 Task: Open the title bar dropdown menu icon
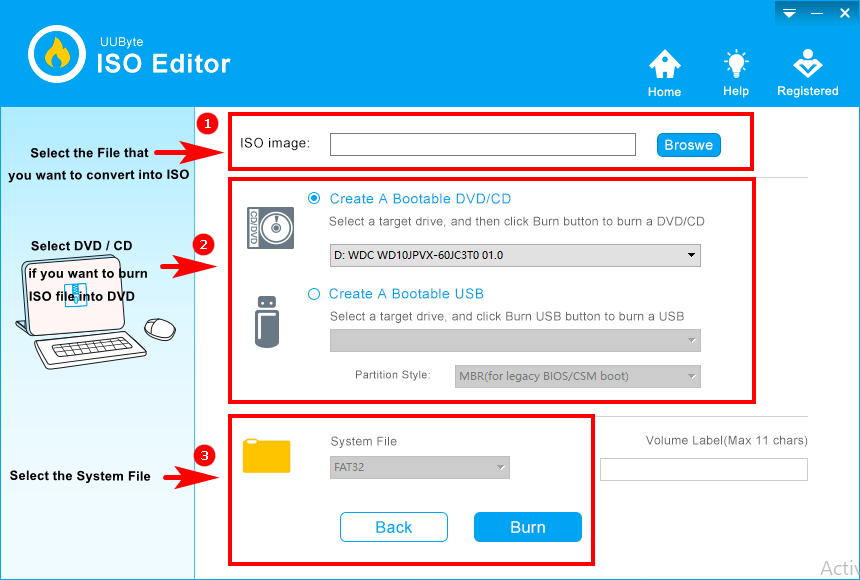tap(789, 13)
